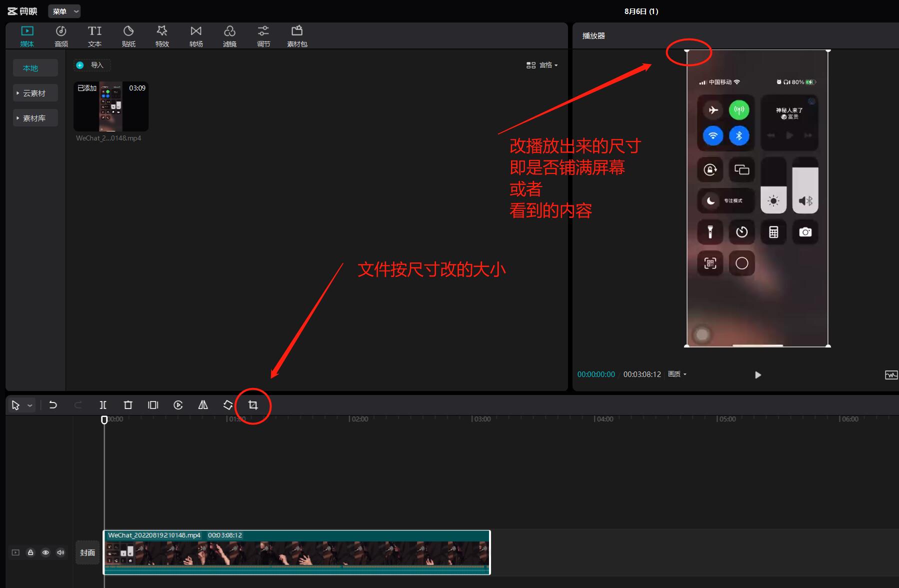Expand the 云素材 tree section
This screenshot has height=588, width=899.
coord(34,93)
